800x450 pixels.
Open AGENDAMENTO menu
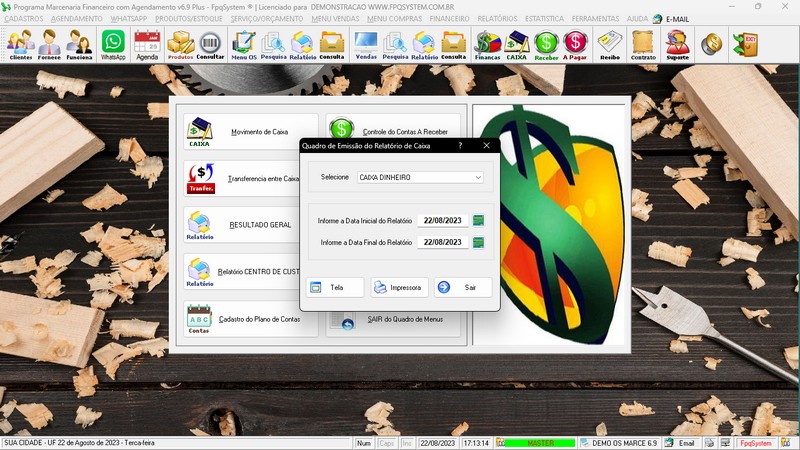pyautogui.click(x=77, y=19)
